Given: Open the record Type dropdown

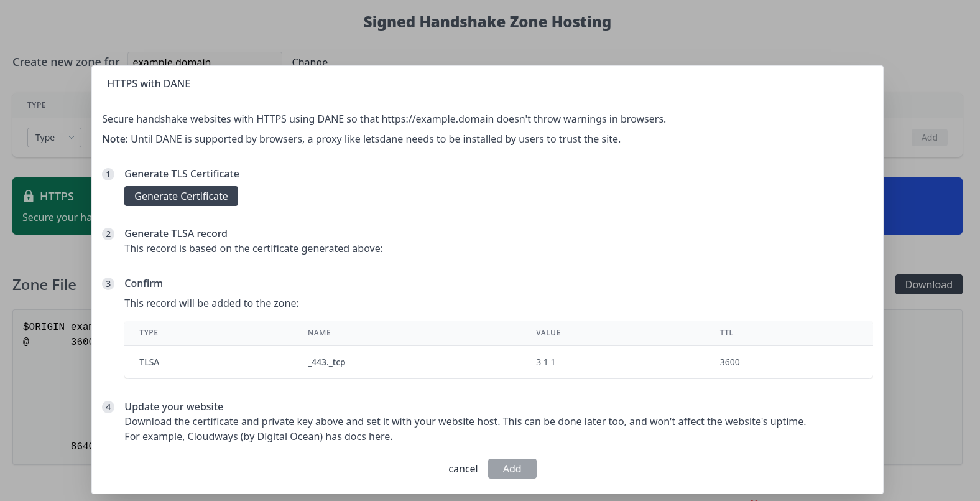Looking at the screenshot, I should click(54, 138).
